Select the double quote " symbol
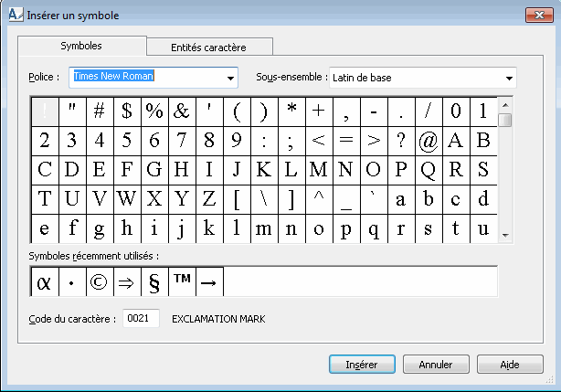Image resolution: width=561 pixels, height=392 pixels. [72, 111]
